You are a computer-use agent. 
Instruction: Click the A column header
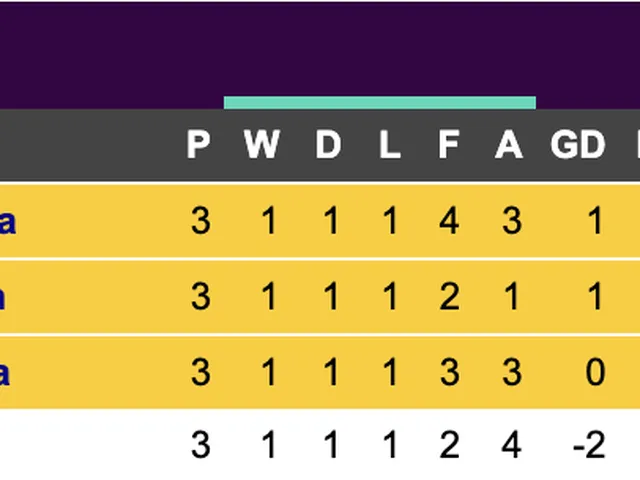509,146
